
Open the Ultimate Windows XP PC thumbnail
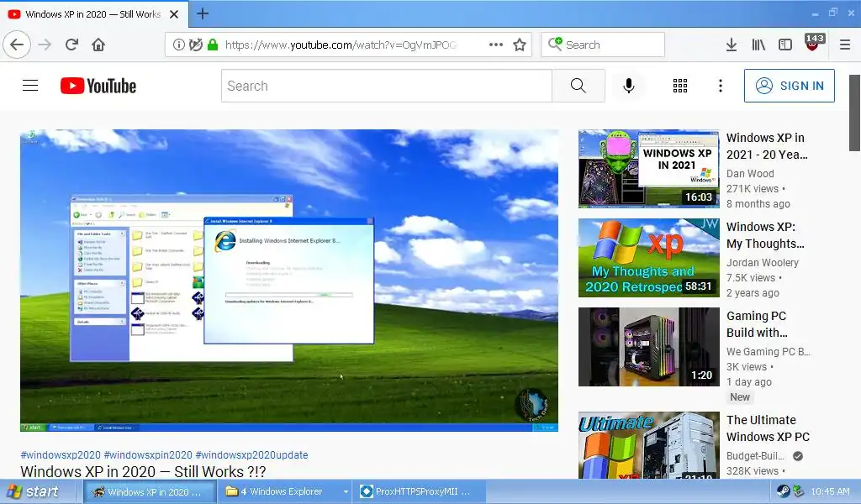pyautogui.click(x=648, y=445)
